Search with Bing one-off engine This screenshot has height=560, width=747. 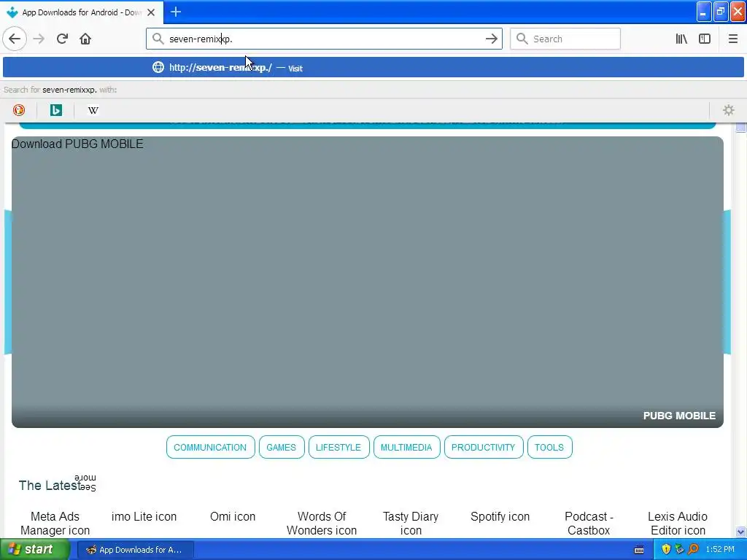point(55,111)
